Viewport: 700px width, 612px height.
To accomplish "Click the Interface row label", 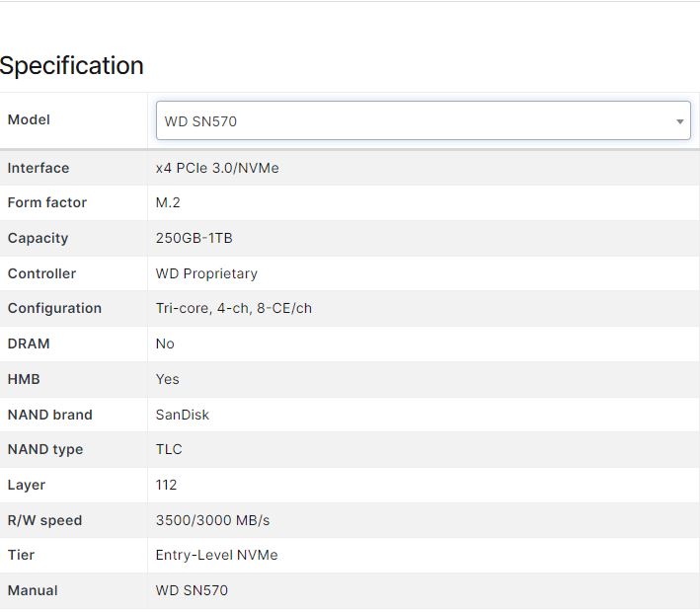I will 39,168.
